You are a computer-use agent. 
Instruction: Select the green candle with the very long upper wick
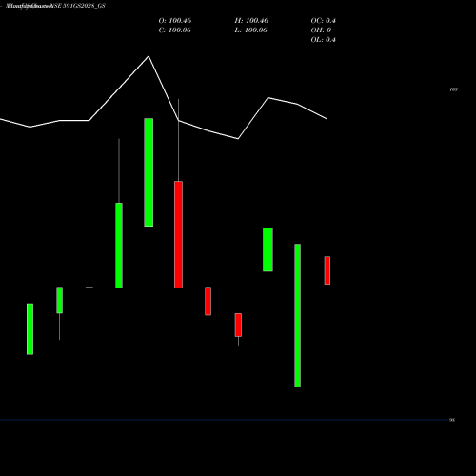268,249
